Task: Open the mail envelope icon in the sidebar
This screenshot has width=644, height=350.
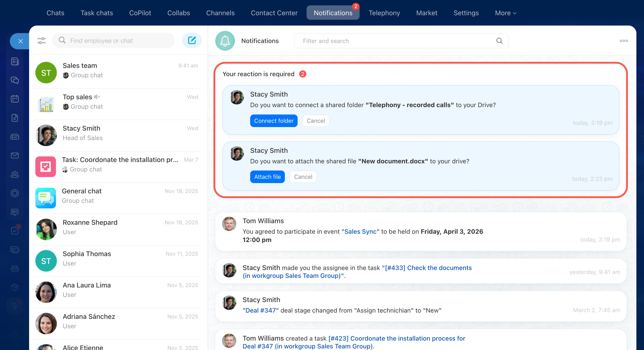Action: 15,156
